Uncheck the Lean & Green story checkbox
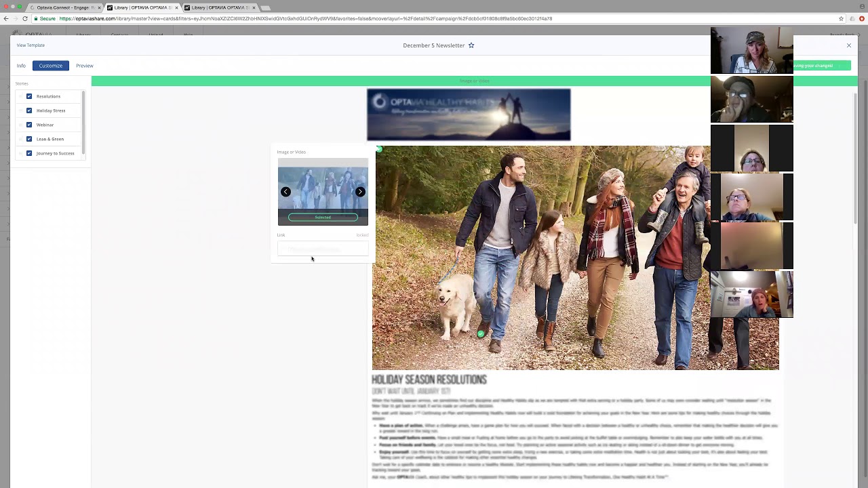This screenshot has width=868, height=488. (x=29, y=139)
